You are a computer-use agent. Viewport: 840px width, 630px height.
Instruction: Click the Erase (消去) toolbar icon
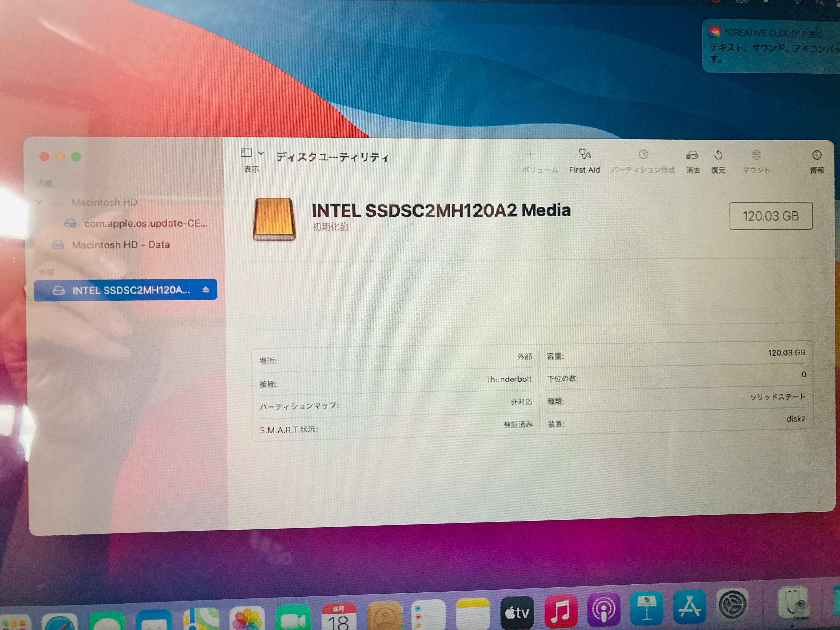[692, 155]
